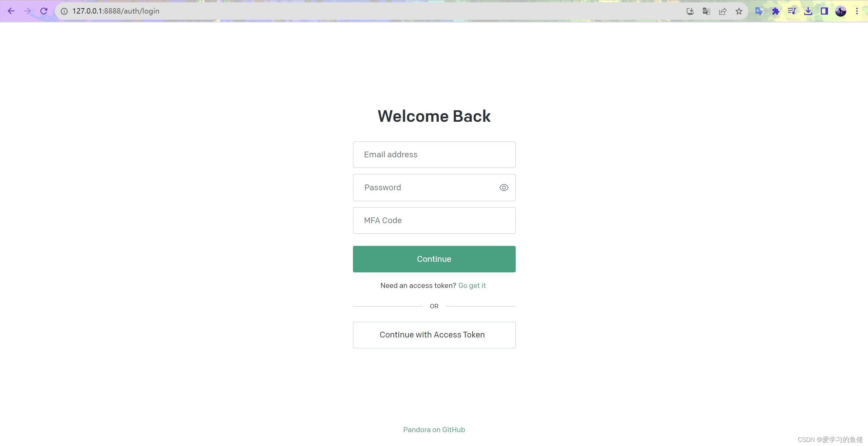Screen dimensions: 868x446
Task: Click the Continue with Access Token button
Action: pos(434,334)
